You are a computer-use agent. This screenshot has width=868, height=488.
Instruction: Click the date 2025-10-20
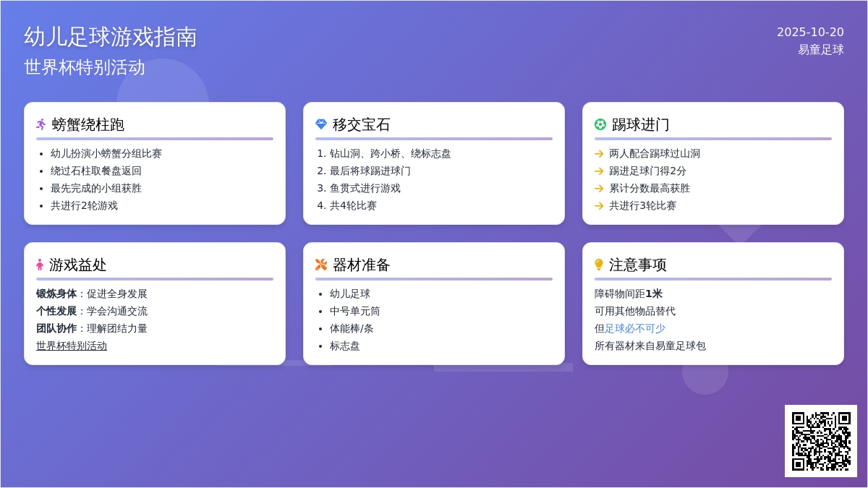tap(810, 33)
